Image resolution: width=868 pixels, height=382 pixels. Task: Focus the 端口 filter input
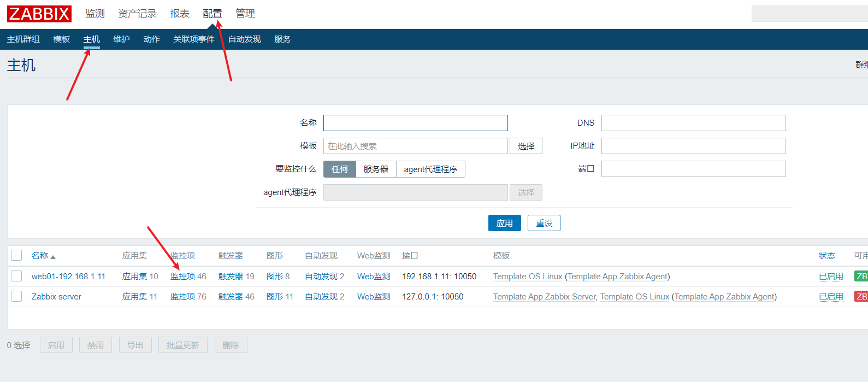point(694,169)
